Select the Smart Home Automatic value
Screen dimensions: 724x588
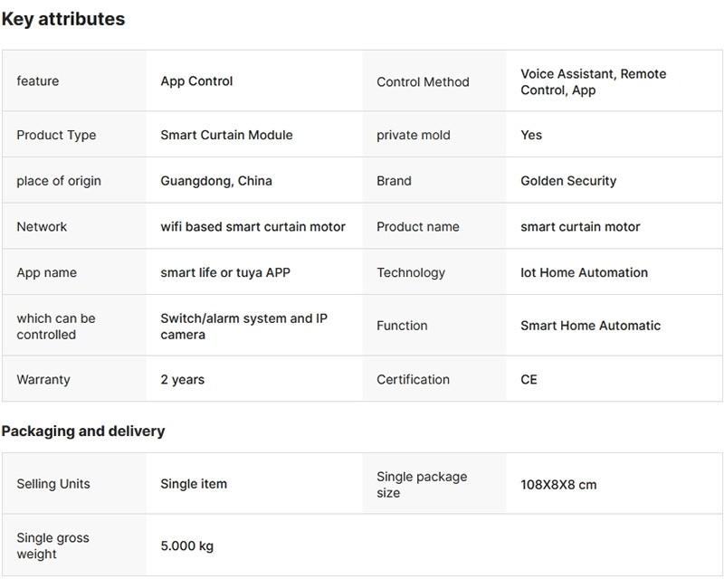coord(590,326)
